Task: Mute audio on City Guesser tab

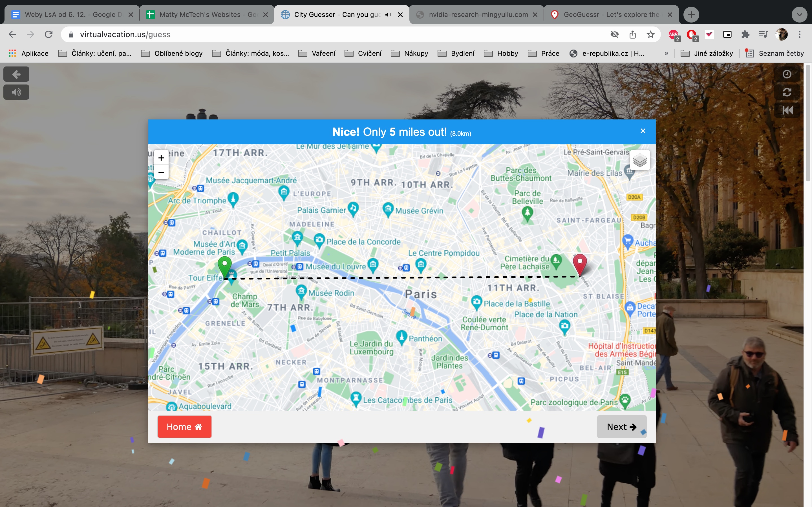Action: [x=388, y=14]
